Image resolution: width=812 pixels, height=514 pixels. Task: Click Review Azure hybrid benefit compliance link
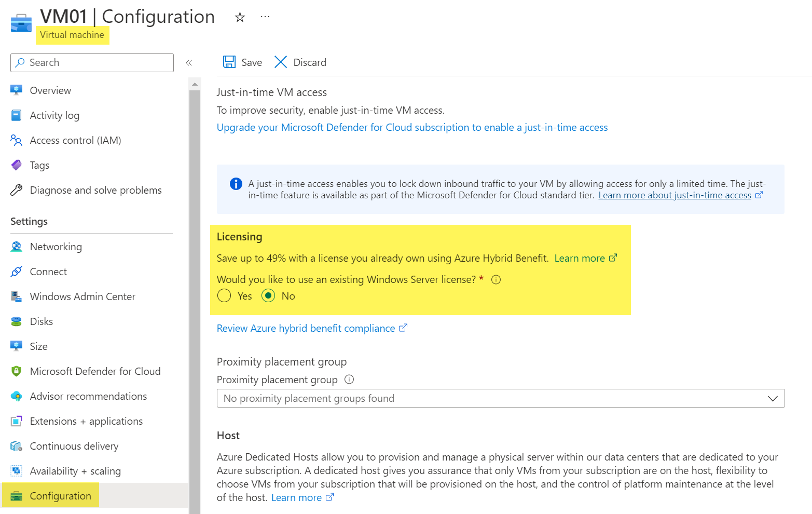pos(307,328)
